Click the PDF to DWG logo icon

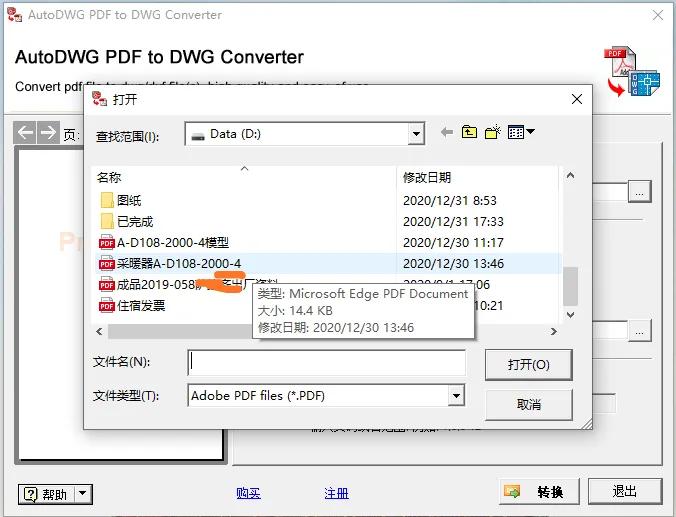coord(632,72)
